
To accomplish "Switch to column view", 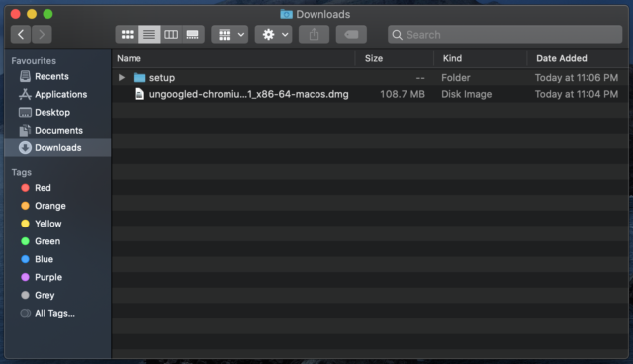I will pos(171,35).
